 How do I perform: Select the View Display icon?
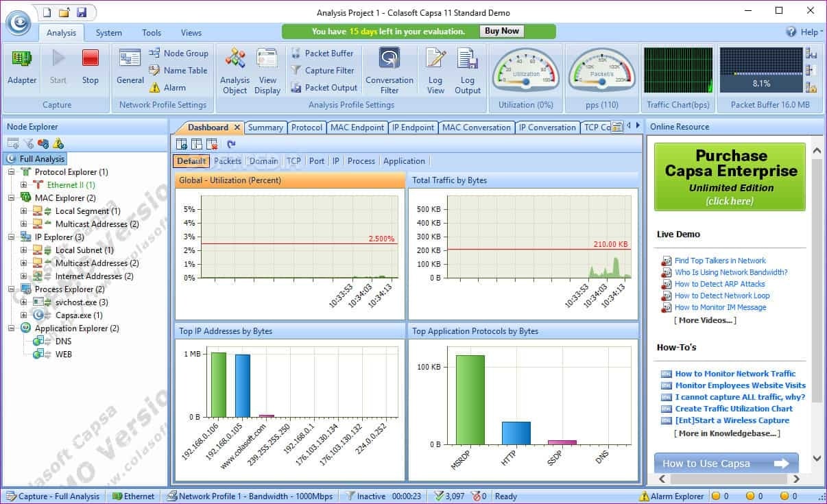click(267, 69)
